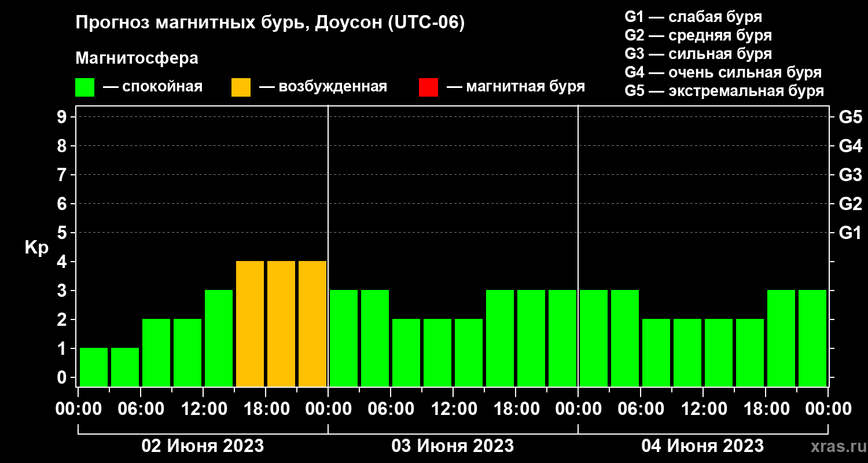
Task: Click the first green Kp 1 bar on 02 Июня
Action: click(x=94, y=367)
